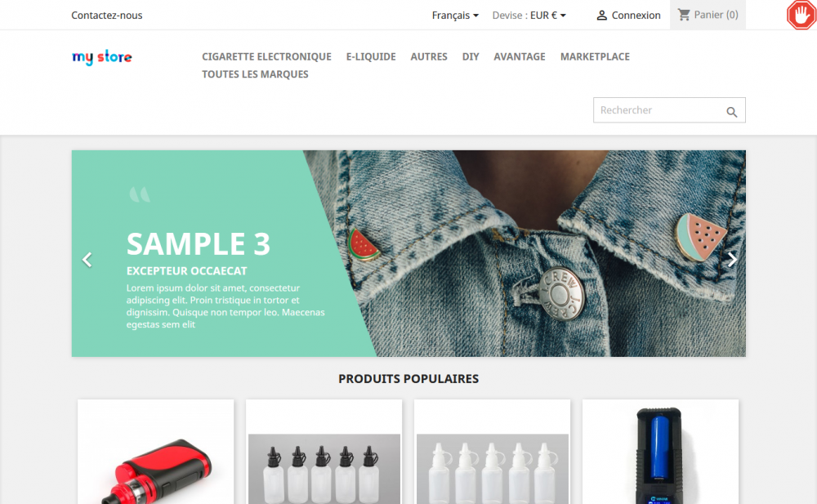Open the Cigarette Electronique menu

click(x=267, y=57)
